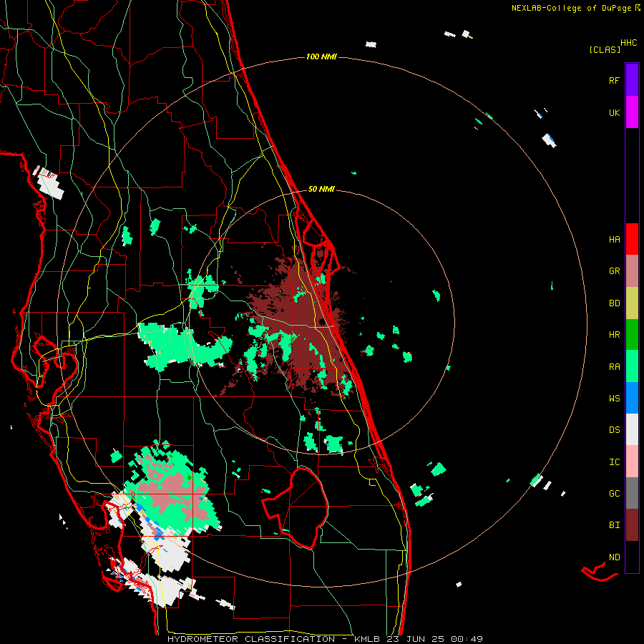
Task: Click the purple RF swatch in legend
Action: (x=632, y=80)
